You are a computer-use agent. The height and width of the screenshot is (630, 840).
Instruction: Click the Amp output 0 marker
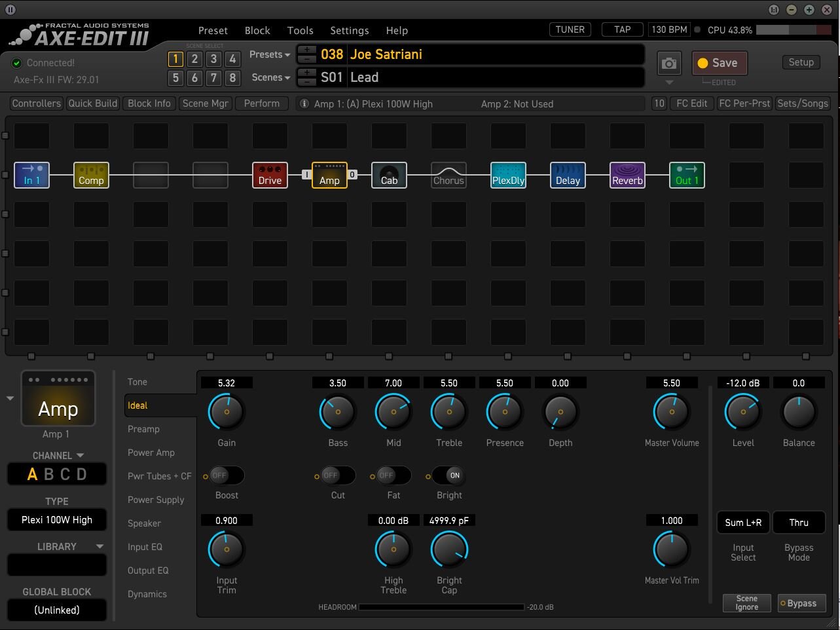coord(352,175)
